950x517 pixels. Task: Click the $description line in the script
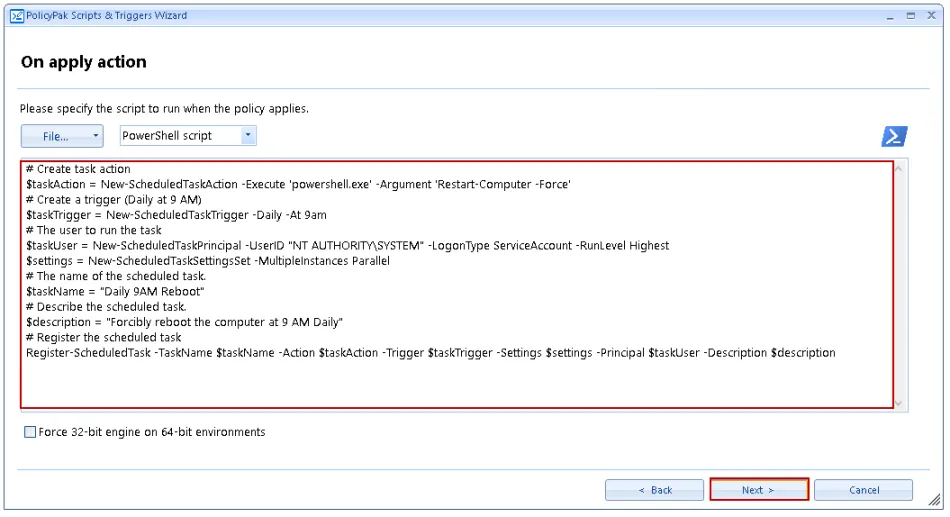[185, 322]
